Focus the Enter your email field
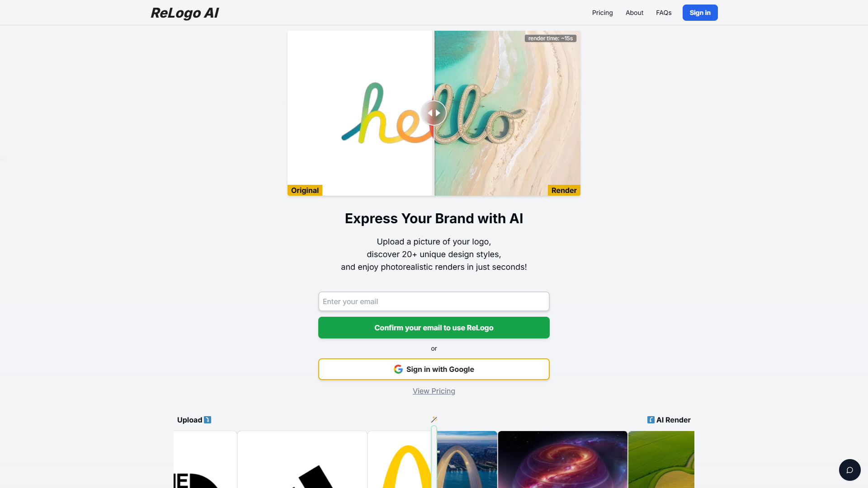The width and height of the screenshot is (868, 488). (434, 301)
